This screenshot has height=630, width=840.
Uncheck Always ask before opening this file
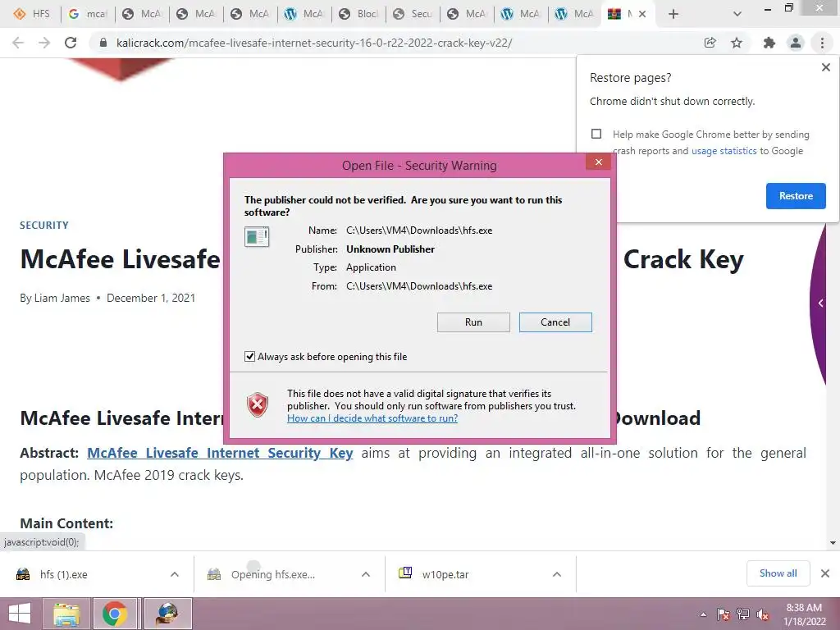[249, 357]
